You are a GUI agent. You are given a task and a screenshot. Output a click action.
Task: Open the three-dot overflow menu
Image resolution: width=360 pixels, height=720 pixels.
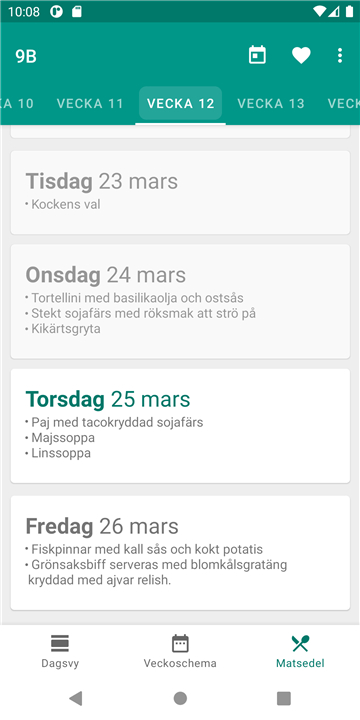click(x=340, y=56)
